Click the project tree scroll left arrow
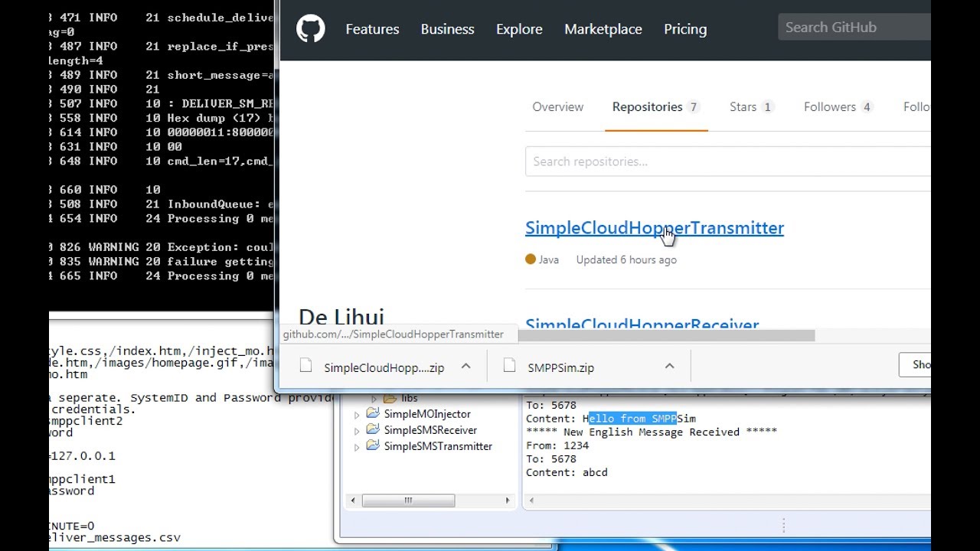 (x=353, y=500)
